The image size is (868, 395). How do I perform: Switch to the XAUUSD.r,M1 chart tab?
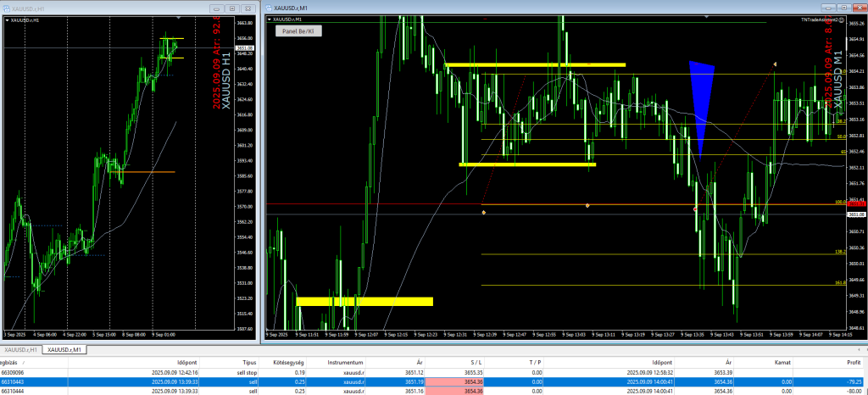(x=64, y=349)
